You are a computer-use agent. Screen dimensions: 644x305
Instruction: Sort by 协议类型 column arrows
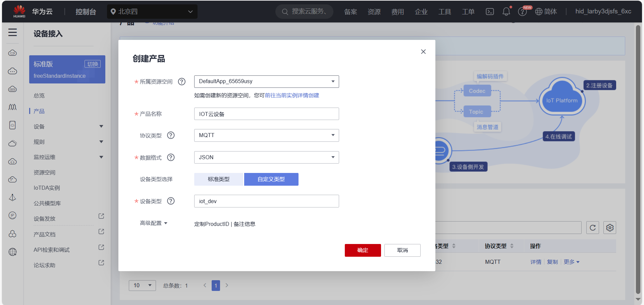512,246
